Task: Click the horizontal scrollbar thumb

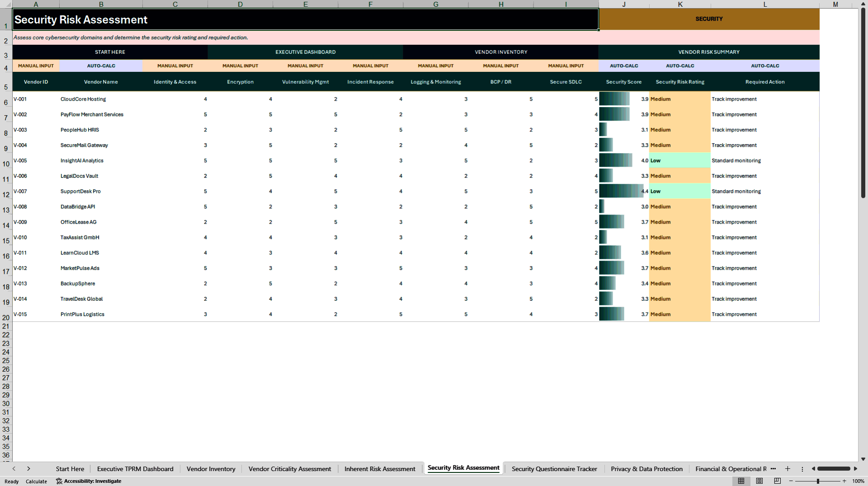Action: [834, 469]
